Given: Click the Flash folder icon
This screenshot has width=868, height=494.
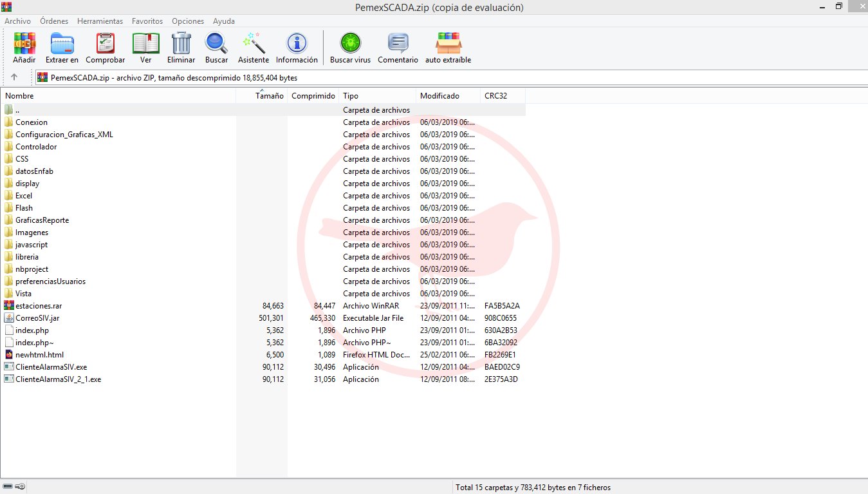Looking at the screenshot, I should (x=8, y=207).
